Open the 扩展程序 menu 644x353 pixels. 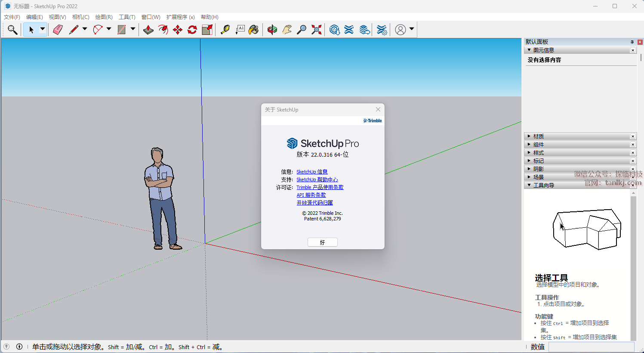[180, 17]
